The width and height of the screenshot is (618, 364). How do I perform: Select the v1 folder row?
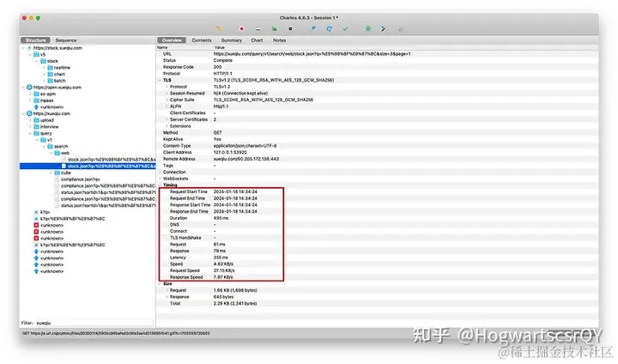pos(49,140)
